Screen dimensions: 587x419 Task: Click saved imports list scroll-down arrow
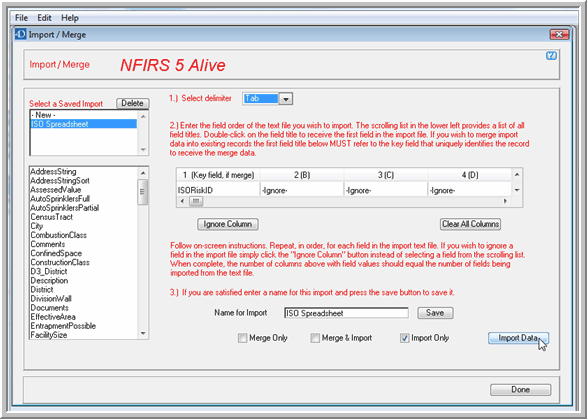[143, 150]
